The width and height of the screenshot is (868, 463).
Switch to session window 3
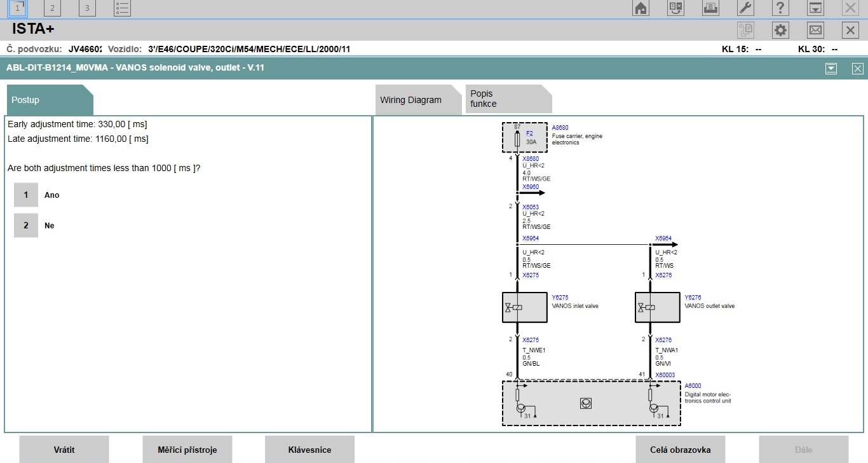pos(87,8)
